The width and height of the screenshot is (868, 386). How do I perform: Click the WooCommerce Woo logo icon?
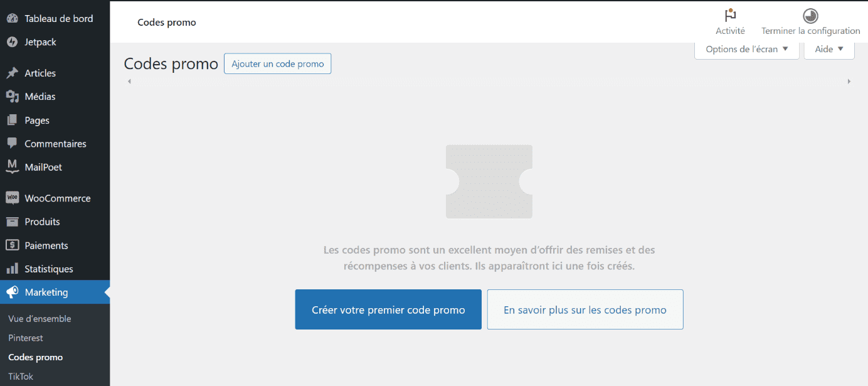pyautogui.click(x=12, y=198)
